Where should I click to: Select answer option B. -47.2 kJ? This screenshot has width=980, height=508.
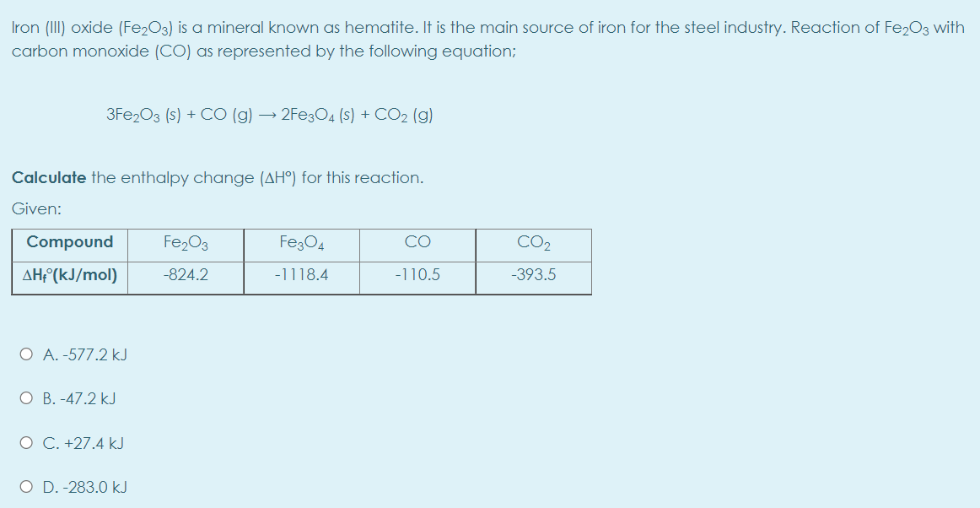coord(25,397)
